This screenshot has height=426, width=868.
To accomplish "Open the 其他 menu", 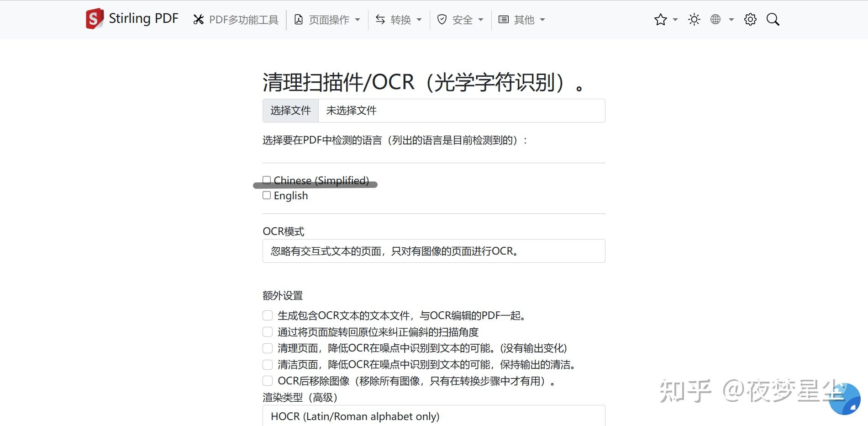I will [x=523, y=20].
